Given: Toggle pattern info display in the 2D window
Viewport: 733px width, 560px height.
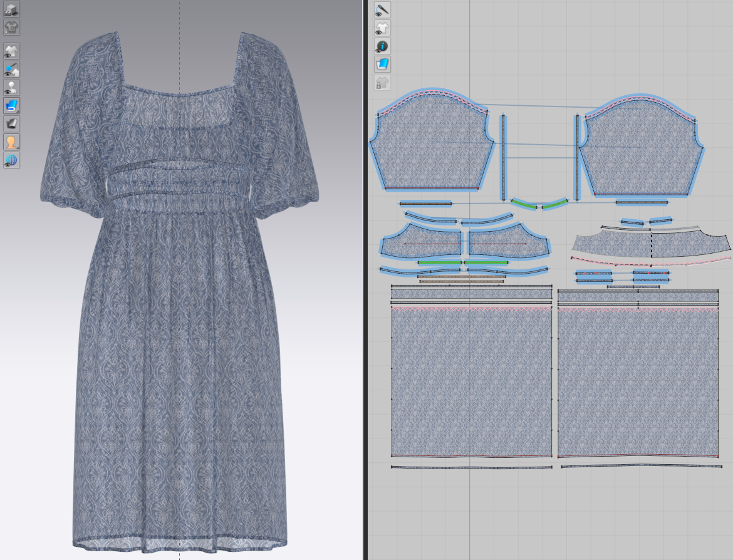Looking at the screenshot, I should [382, 46].
